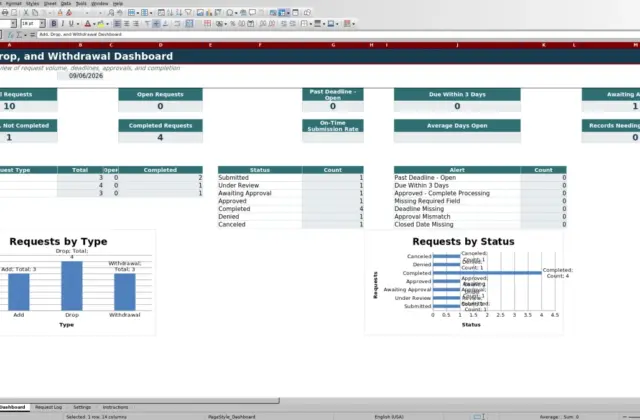Click the Align Bottom icon
Screen dimensions: 640x420
pos(165,24)
